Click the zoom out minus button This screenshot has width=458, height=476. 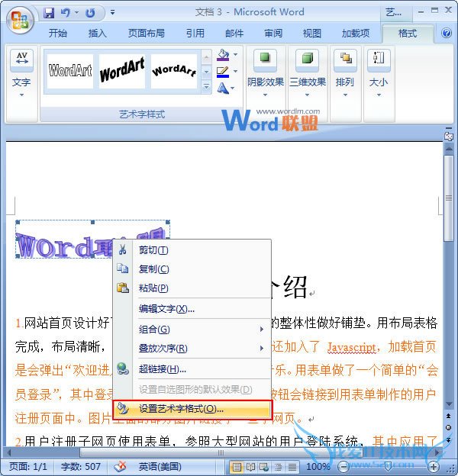pyautogui.click(x=343, y=467)
